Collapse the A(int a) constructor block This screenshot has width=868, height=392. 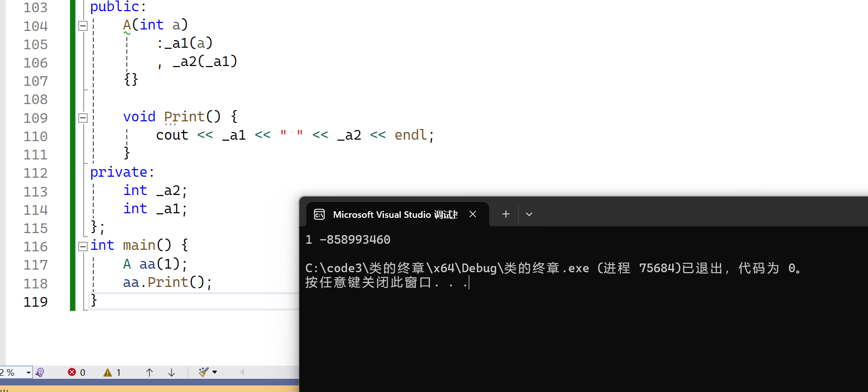click(83, 25)
